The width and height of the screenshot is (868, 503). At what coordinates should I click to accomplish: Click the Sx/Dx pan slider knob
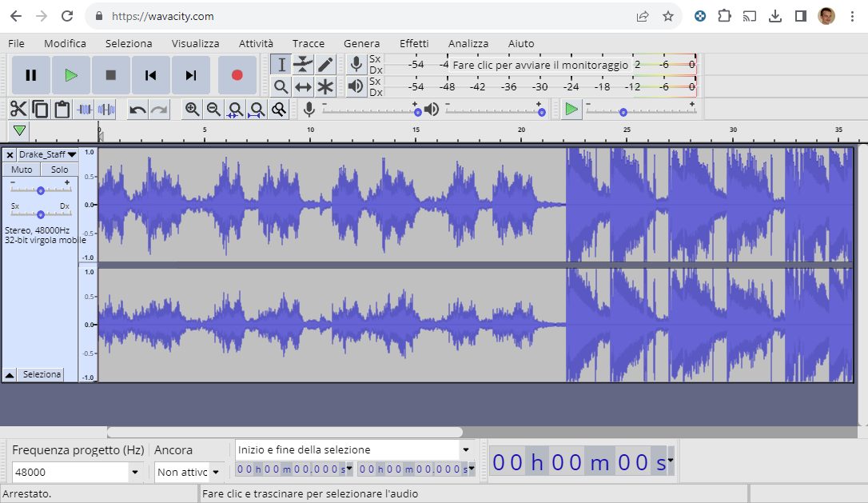click(x=41, y=214)
